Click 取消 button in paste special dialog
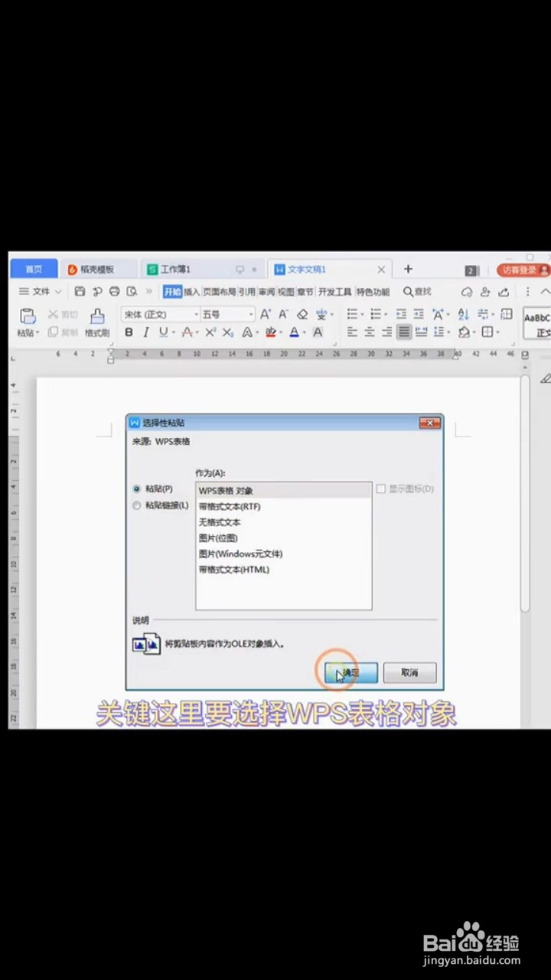 pyautogui.click(x=409, y=672)
